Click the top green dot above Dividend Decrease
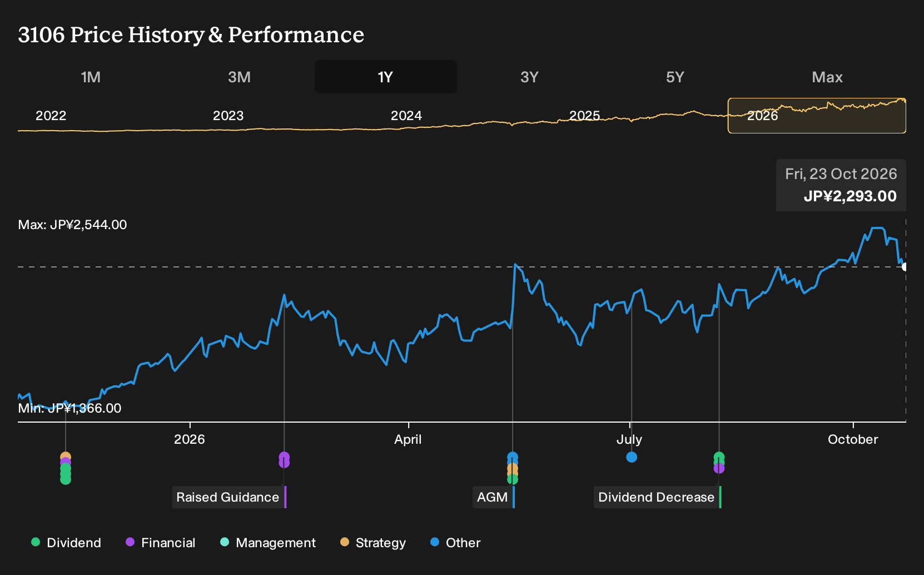Image resolution: width=924 pixels, height=575 pixels. click(719, 457)
